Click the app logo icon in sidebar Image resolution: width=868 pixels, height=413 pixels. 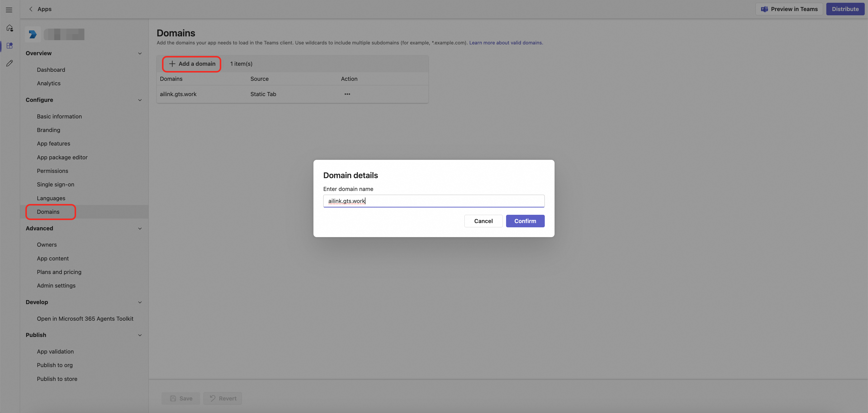[x=33, y=34]
